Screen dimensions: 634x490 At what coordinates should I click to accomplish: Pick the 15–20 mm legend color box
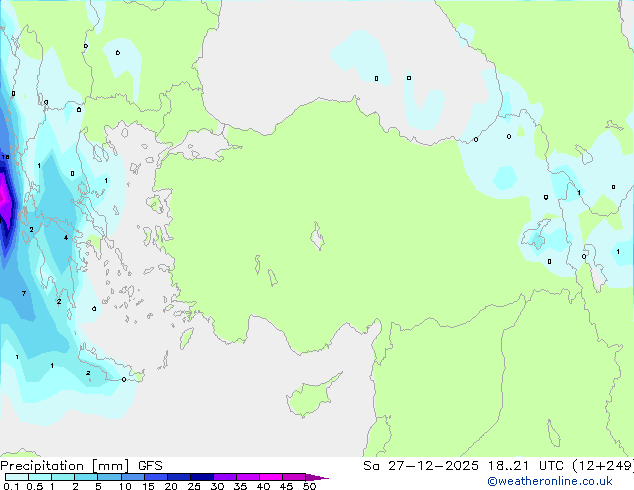155,477
